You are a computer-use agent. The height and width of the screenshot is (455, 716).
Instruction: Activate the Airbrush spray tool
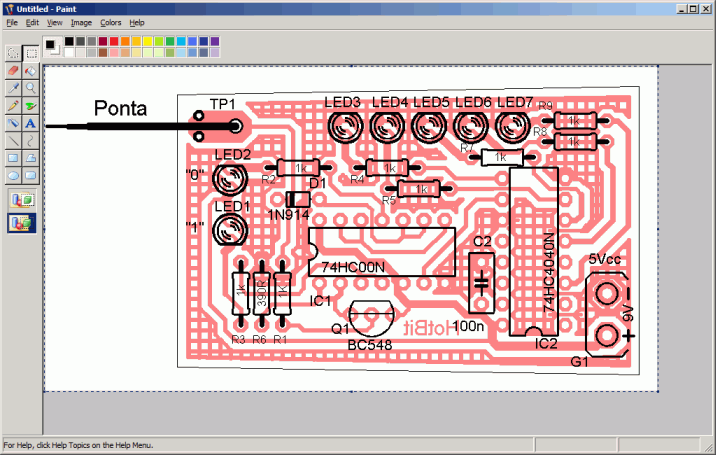[13, 123]
